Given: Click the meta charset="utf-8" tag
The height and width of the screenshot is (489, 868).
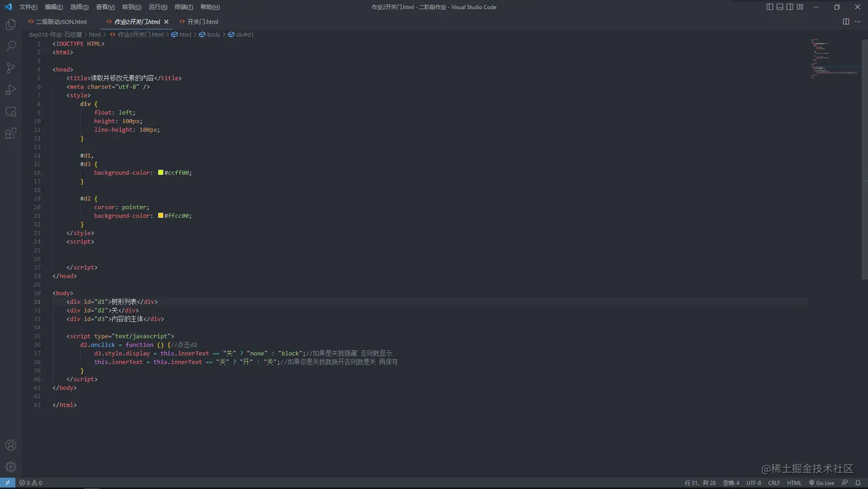Looking at the screenshot, I should click(x=108, y=87).
